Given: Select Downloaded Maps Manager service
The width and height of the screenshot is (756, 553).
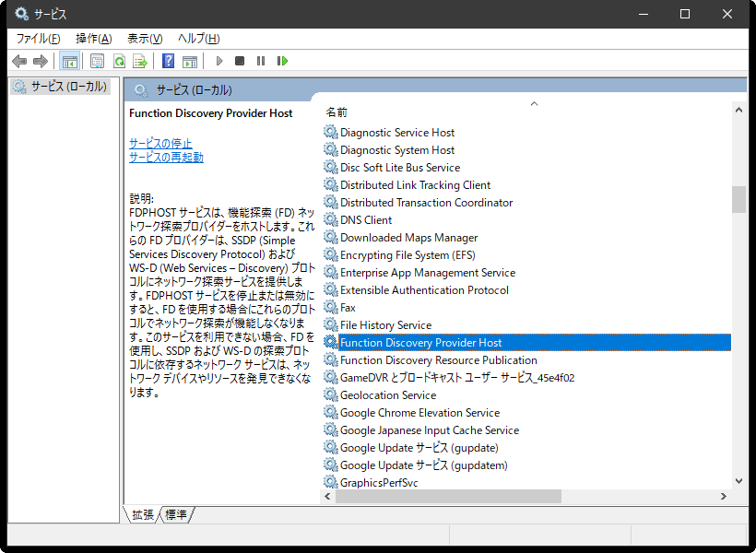Looking at the screenshot, I should pyautogui.click(x=408, y=238).
